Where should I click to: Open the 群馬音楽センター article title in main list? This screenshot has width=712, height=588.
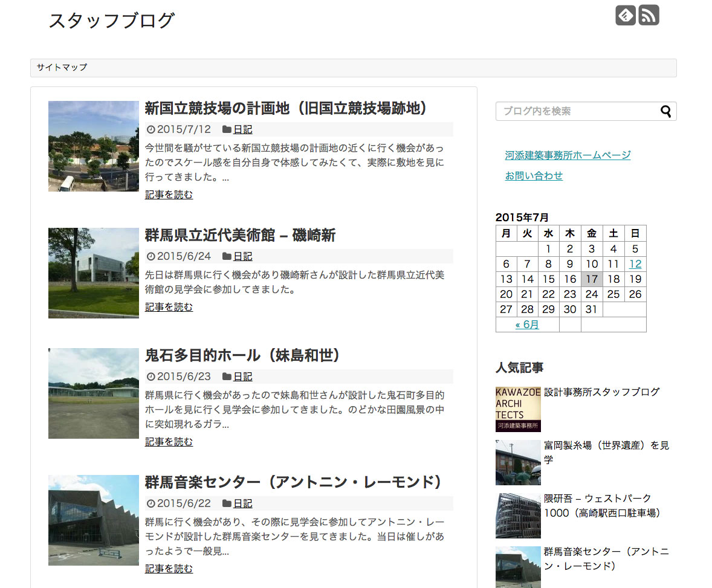coord(293,482)
